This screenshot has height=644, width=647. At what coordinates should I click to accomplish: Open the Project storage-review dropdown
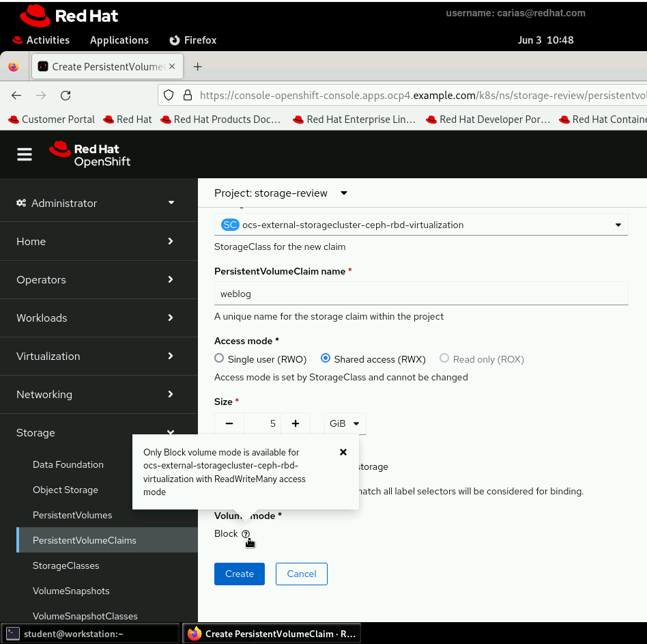click(x=281, y=193)
